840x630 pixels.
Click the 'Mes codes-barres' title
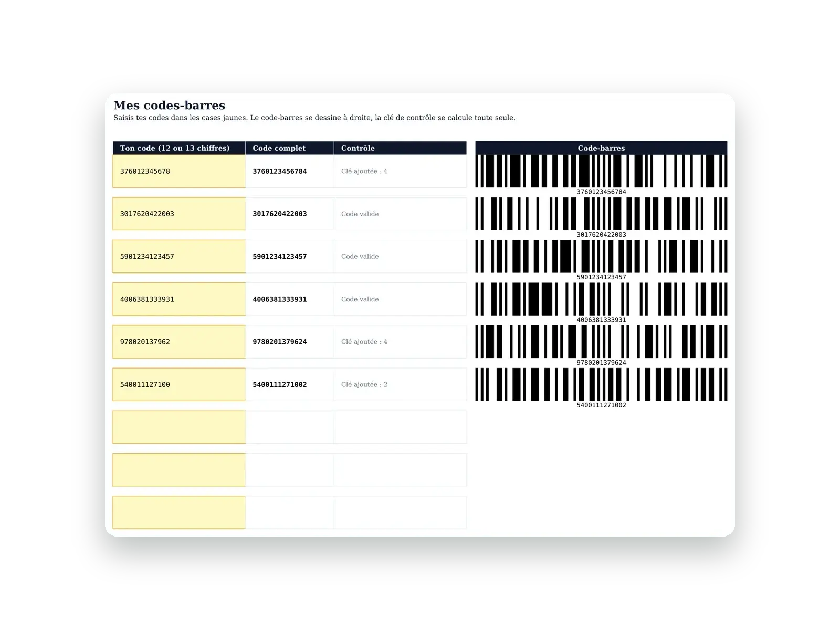(x=170, y=106)
